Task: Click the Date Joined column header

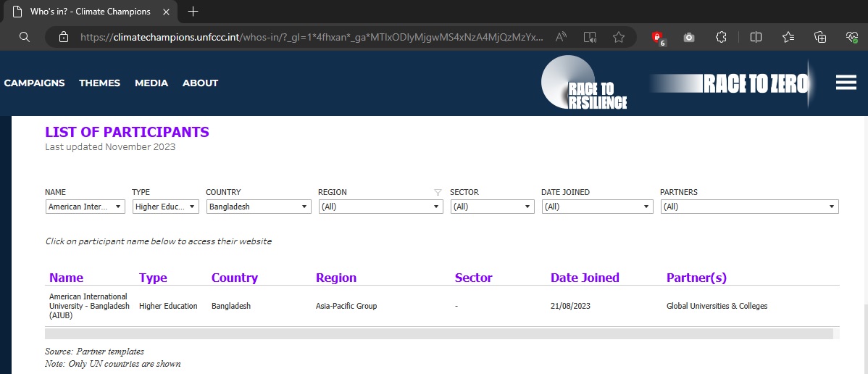Action: 585,278
